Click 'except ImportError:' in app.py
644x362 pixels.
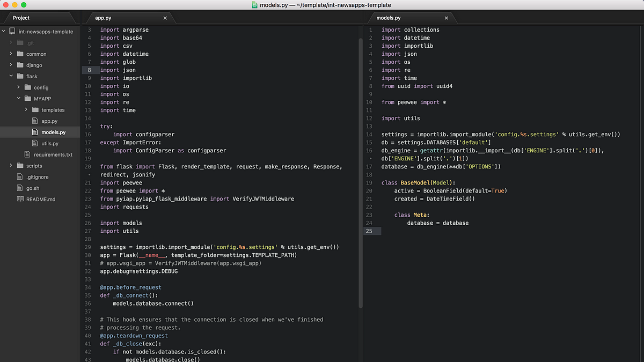(x=130, y=143)
